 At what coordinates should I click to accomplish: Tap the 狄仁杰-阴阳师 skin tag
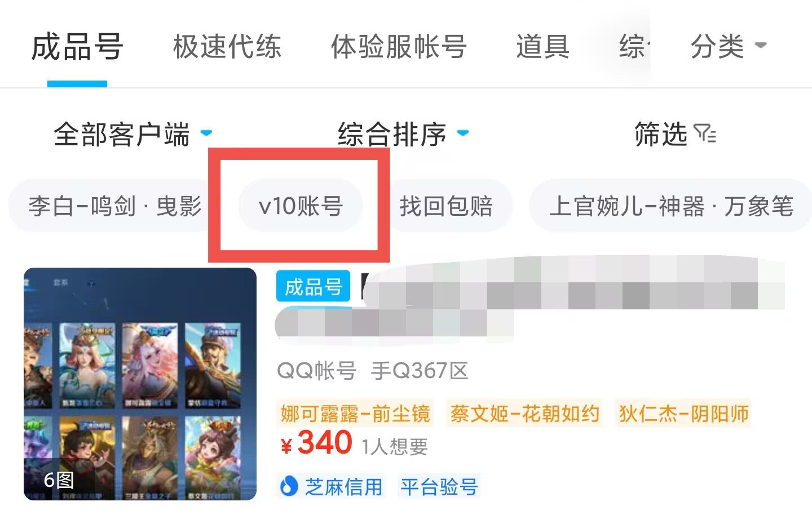click(683, 414)
